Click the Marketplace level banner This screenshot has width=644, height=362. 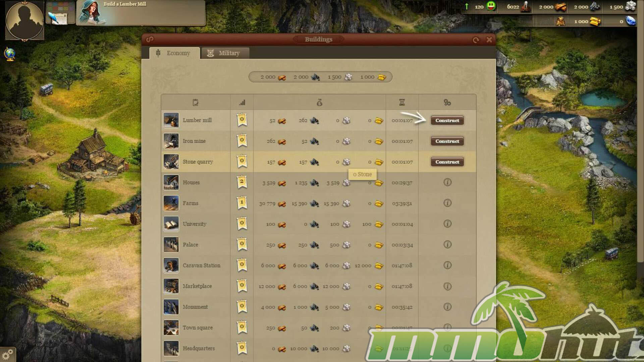[242, 286]
